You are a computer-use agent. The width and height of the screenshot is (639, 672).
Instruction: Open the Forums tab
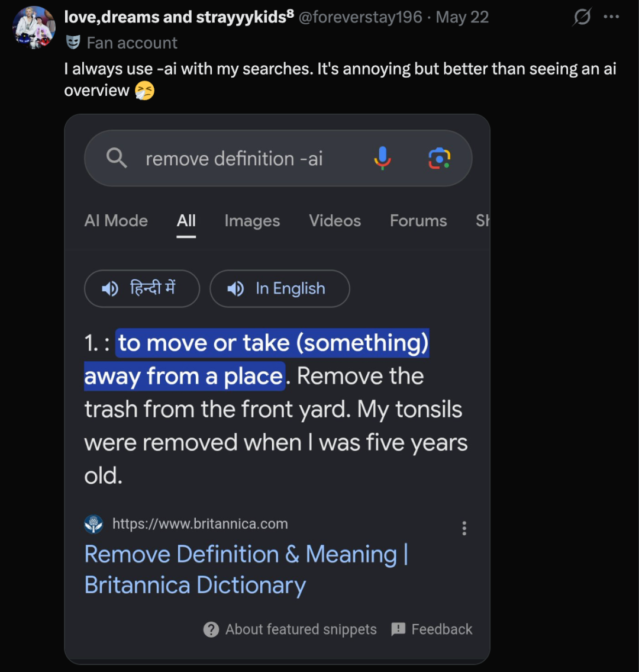coord(418,221)
